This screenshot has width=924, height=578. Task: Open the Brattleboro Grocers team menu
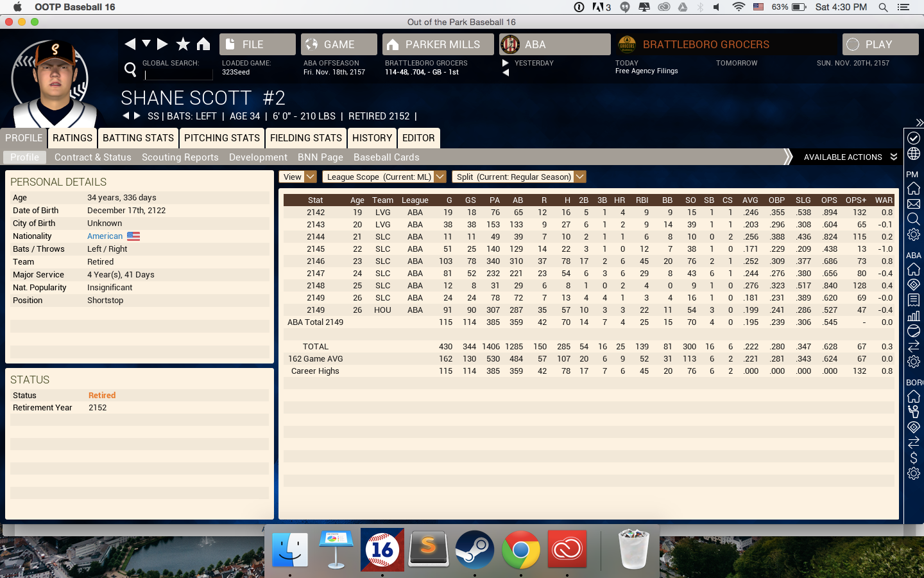[x=705, y=44]
